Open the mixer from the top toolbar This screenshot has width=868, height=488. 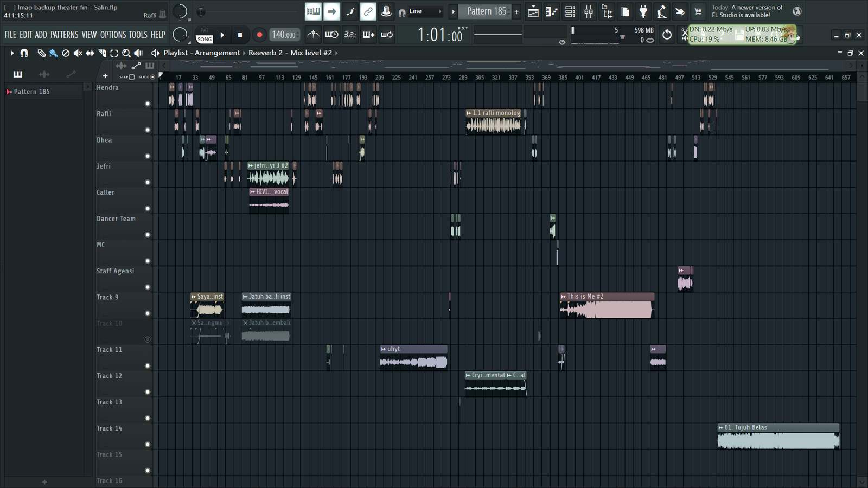coord(588,11)
